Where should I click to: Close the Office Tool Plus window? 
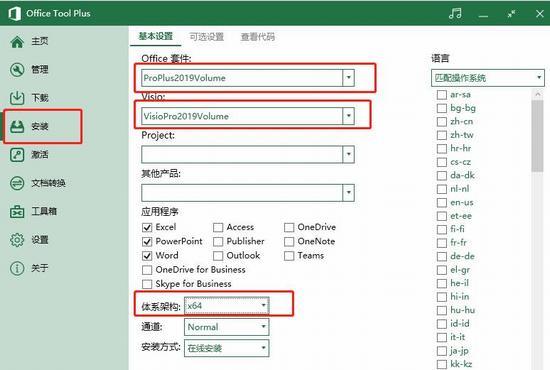[539, 14]
